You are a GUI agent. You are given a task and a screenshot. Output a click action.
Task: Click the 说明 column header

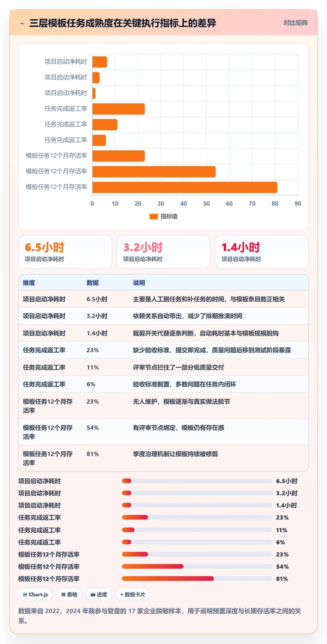139,283
